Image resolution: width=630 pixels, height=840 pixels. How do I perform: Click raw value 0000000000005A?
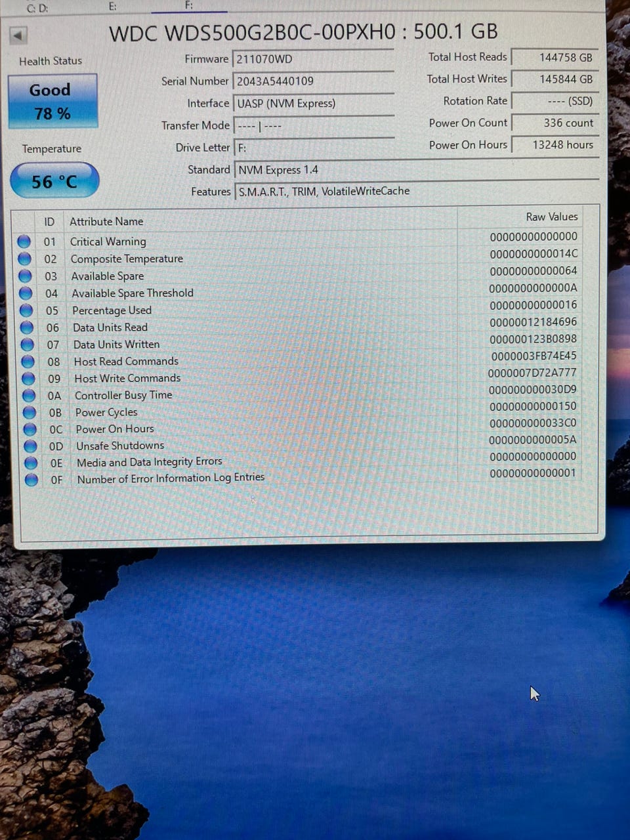pos(533,439)
